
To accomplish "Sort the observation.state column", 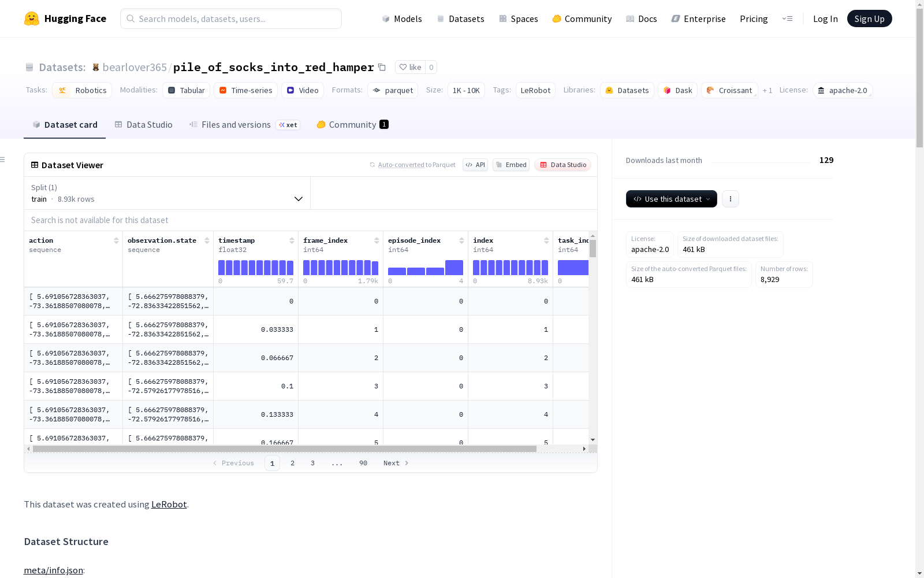I will pyautogui.click(x=207, y=240).
